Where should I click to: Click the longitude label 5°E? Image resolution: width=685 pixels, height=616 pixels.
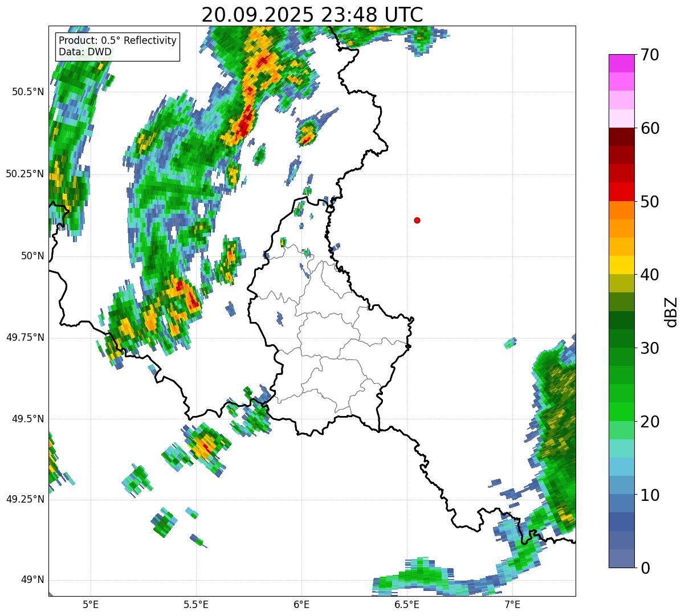click(x=91, y=604)
